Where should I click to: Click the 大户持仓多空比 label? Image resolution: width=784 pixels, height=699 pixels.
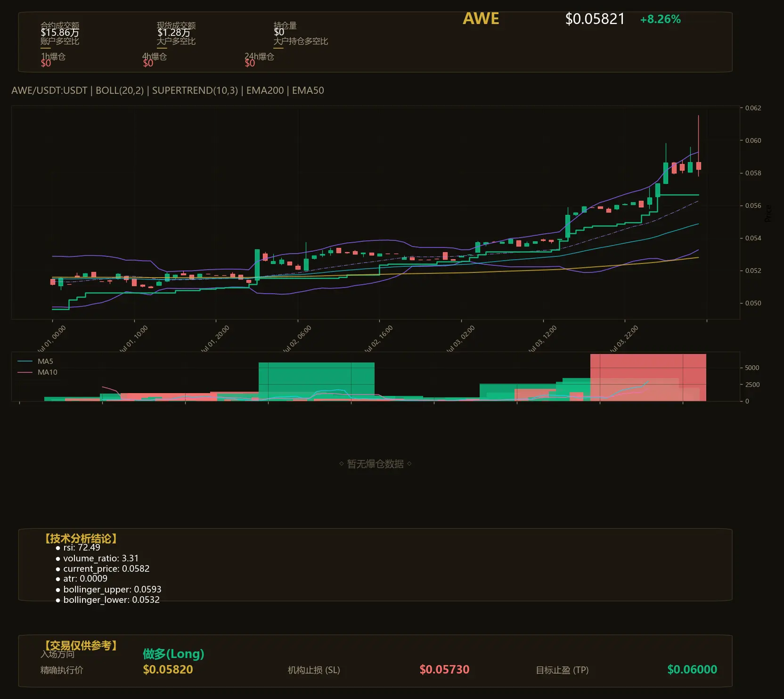(x=301, y=41)
